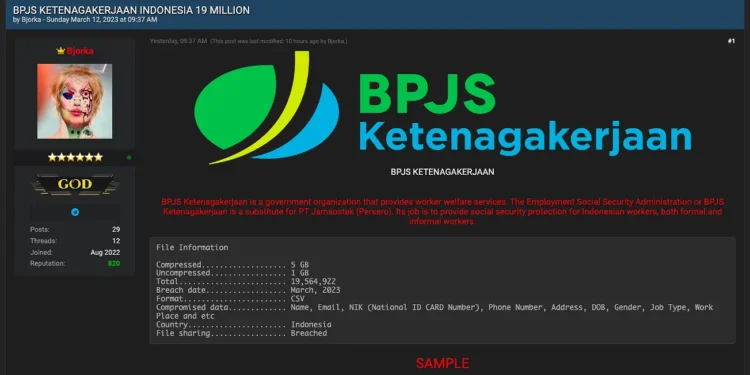
Task: Click the red organization description paragraph
Action: click(x=442, y=212)
